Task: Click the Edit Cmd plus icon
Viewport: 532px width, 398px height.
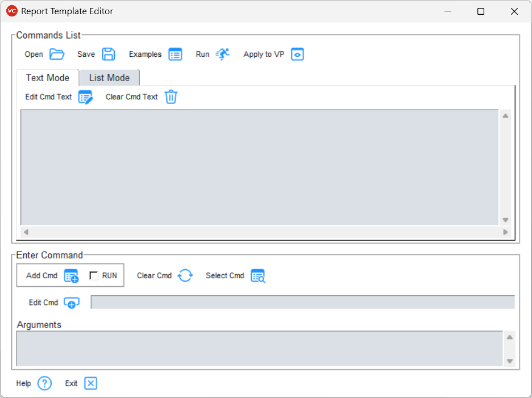Action: pos(72,303)
